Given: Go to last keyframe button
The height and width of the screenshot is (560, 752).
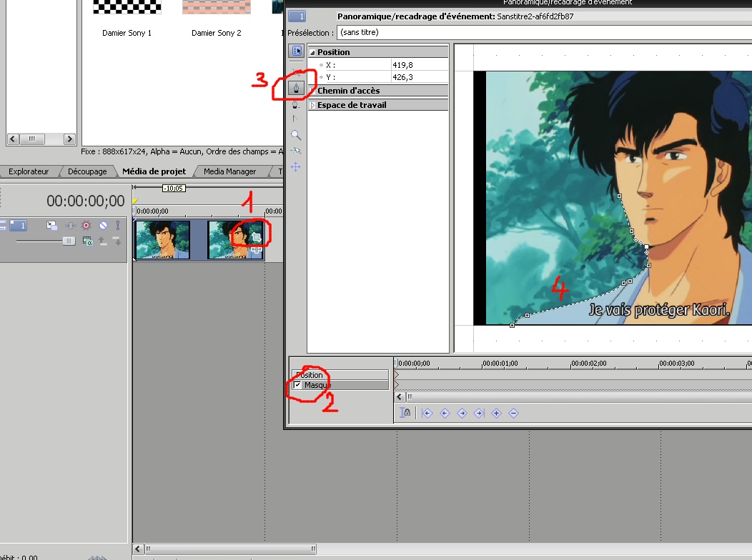Looking at the screenshot, I should pyautogui.click(x=479, y=413).
